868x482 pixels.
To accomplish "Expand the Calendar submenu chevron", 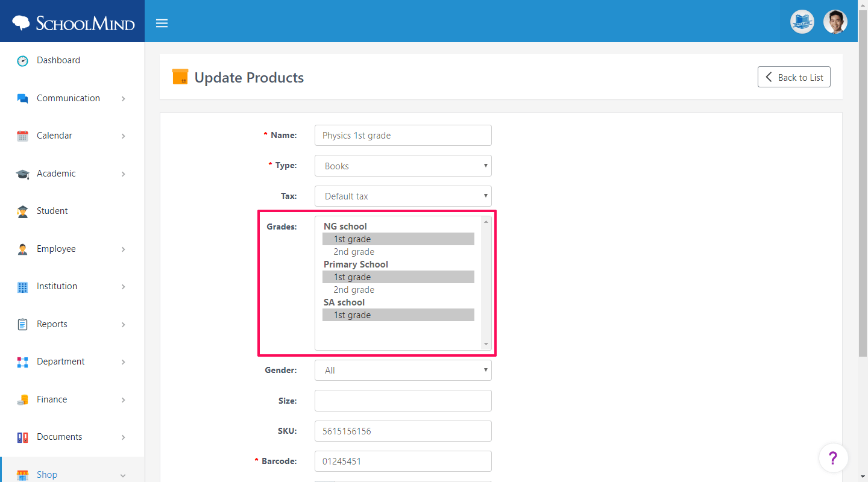I will coord(123,136).
